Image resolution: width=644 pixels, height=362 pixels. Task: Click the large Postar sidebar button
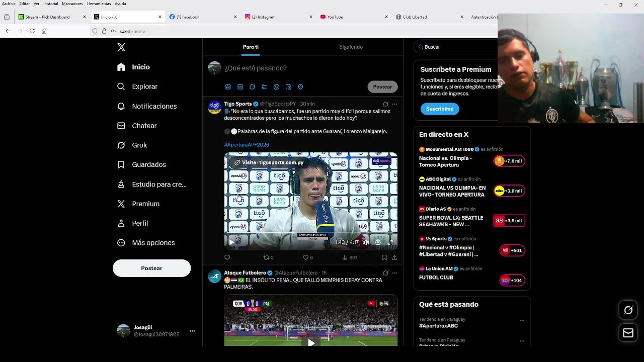(x=151, y=268)
